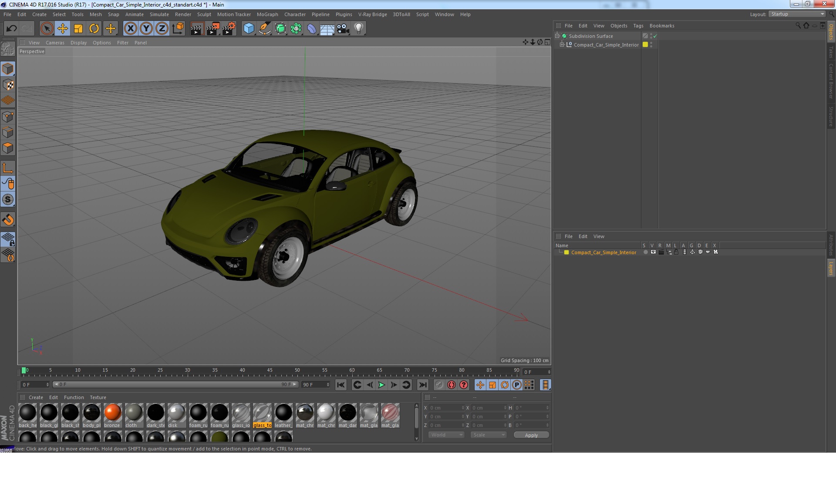Image resolution: width=836 pixels, height=504 pixels.
Task: Open the V-Ray Bridge menu
Action: tap(372, 14)
